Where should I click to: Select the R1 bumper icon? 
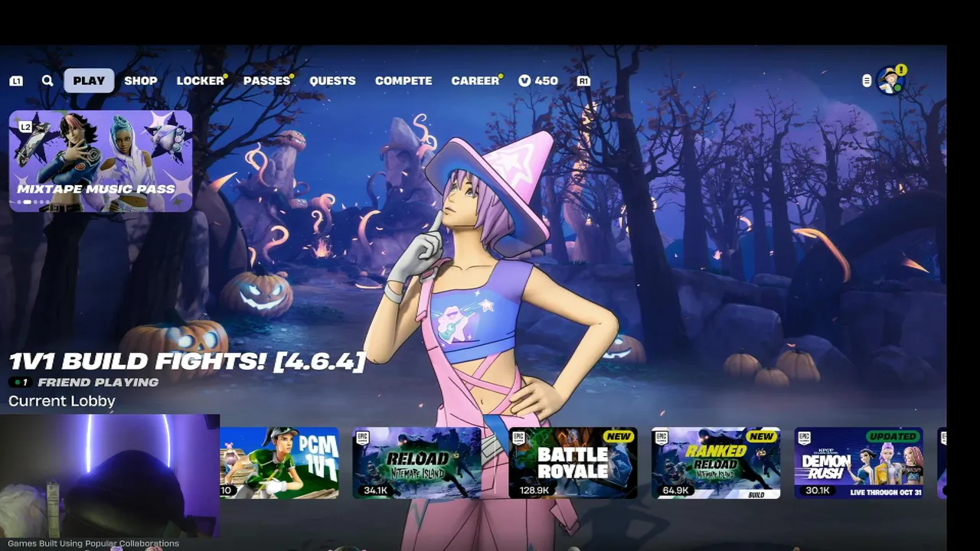pos(583,80)
